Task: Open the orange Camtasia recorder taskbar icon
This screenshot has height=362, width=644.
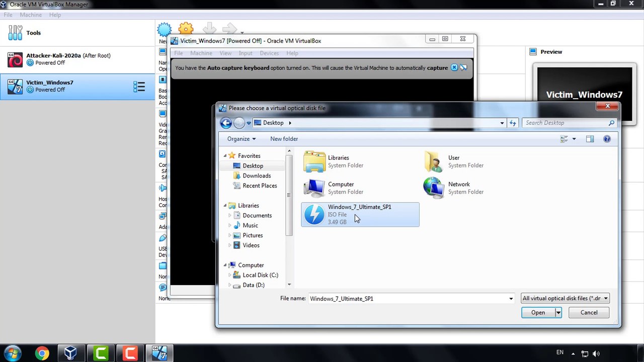Action: [x=130, y=353]
